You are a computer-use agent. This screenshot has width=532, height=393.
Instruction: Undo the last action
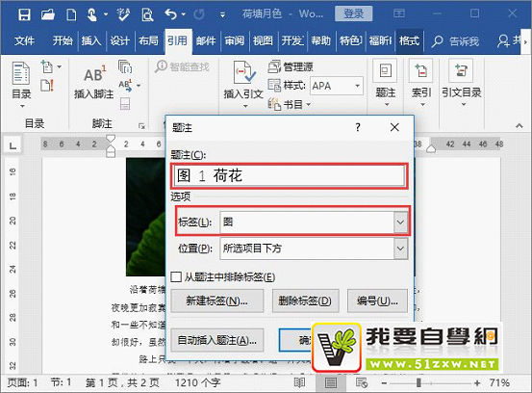pos(170,14)
